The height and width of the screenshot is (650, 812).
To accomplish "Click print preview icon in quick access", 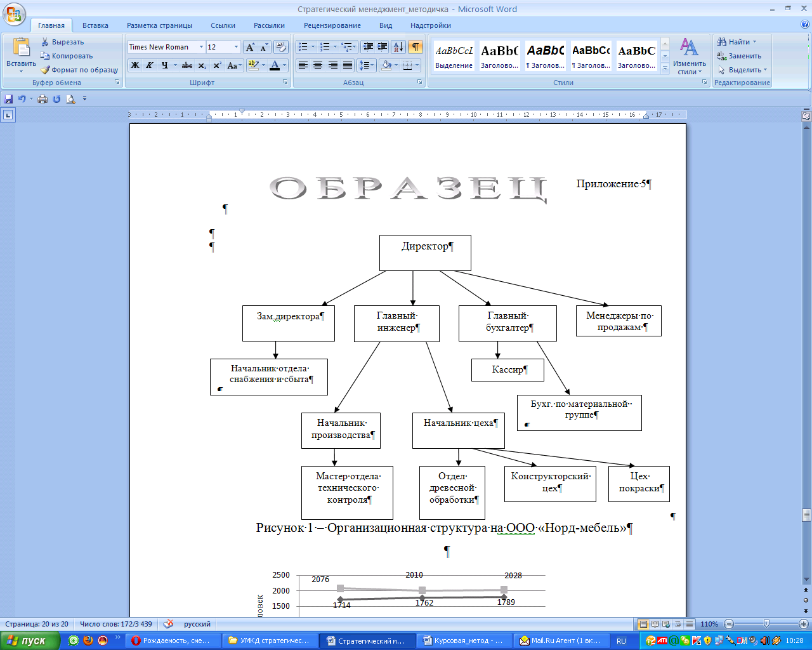I will (x=70, y=99).
